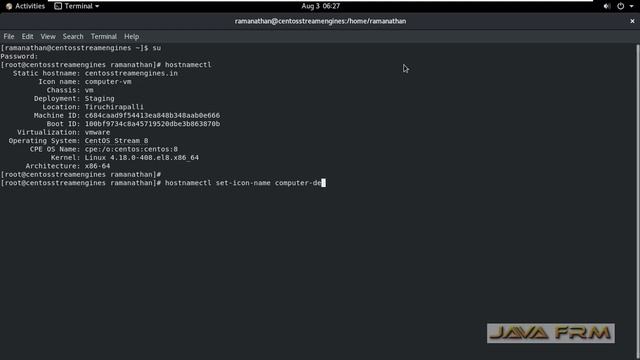
Task: Close the terminal window
Action: coord(632,21)
